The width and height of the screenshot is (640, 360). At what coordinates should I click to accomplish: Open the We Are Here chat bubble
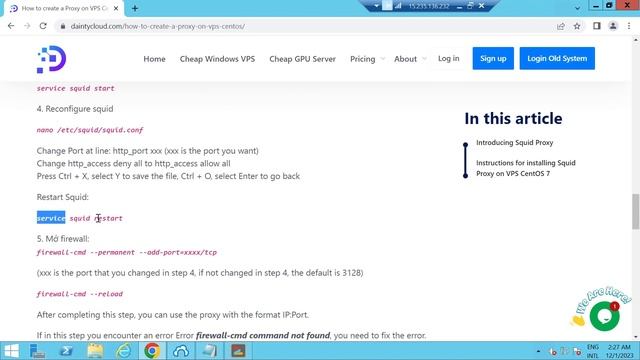click(604, 316)
